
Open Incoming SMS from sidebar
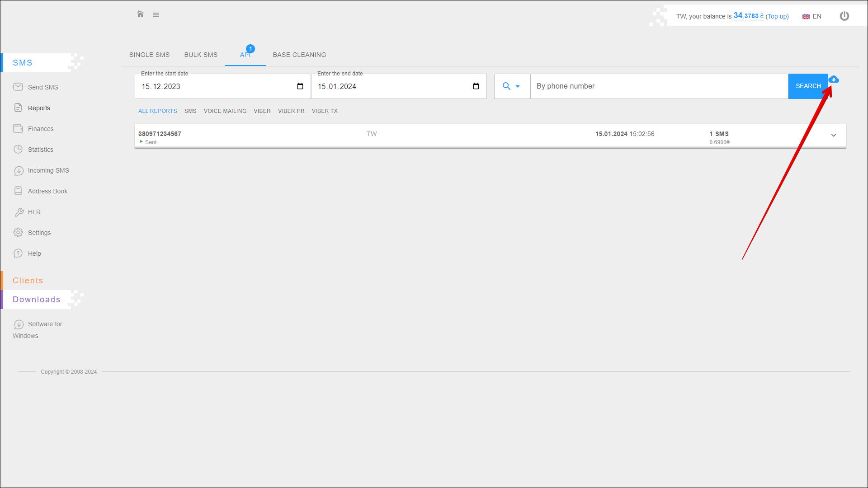coord(48,170)
